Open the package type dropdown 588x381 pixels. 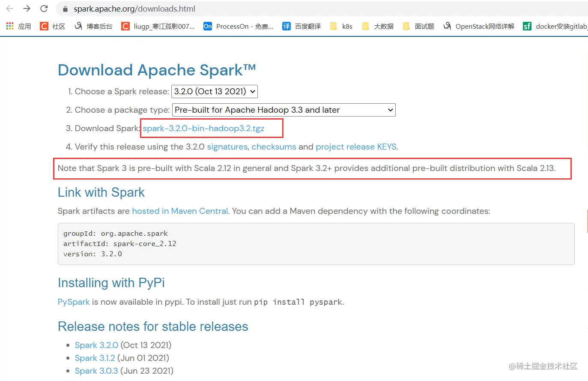click(x=284, y=110)
